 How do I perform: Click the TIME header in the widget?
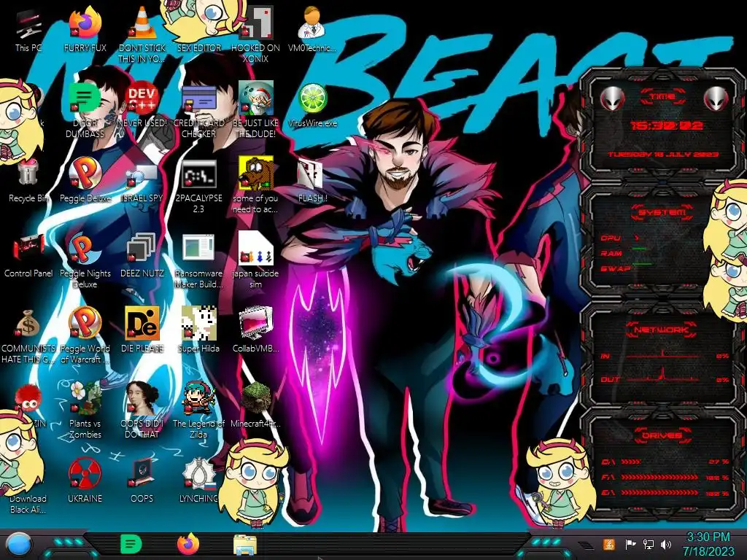[x=662, y=97]
